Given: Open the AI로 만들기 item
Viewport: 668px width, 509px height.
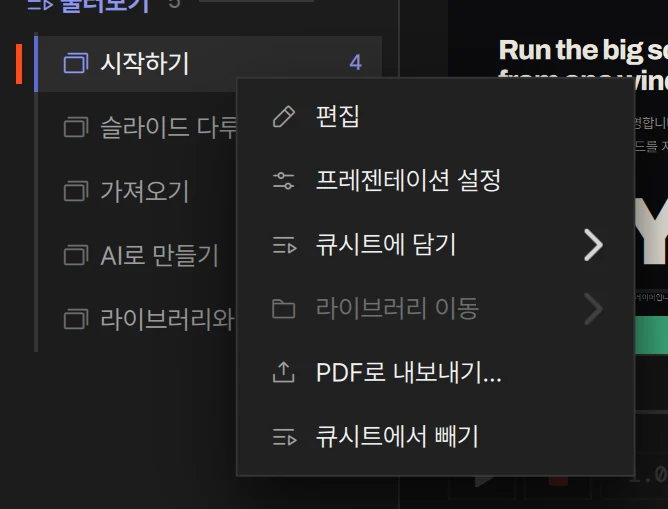Looking at the screenshot, I should pyautogui.click(x=137, y=255).
